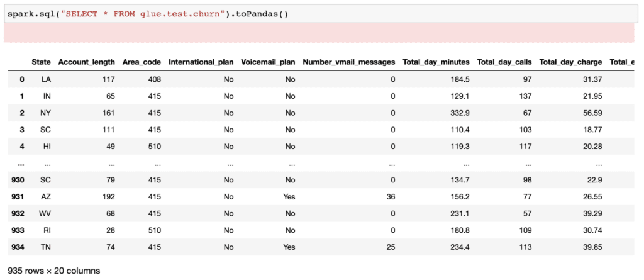644x280 pixels.
Task: Click the Number_vmail_messages column header
Action: tap(349, 62)
